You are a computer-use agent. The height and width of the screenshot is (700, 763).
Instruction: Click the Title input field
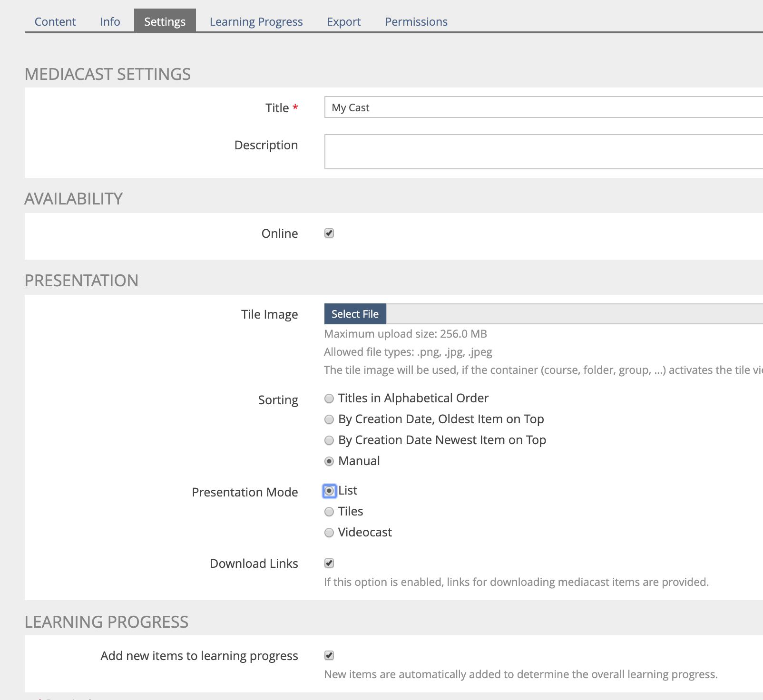pyautogui.click(x=542, y=107)
